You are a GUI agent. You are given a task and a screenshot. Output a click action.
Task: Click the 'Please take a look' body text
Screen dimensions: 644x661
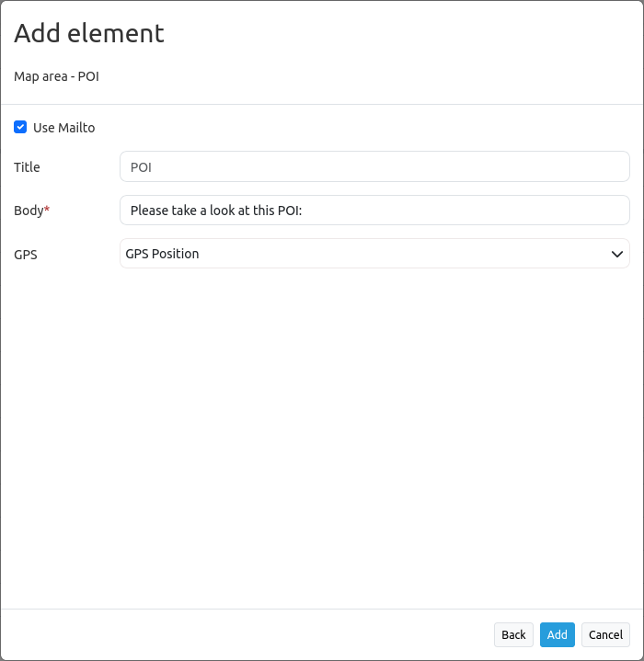click(216, 211)
